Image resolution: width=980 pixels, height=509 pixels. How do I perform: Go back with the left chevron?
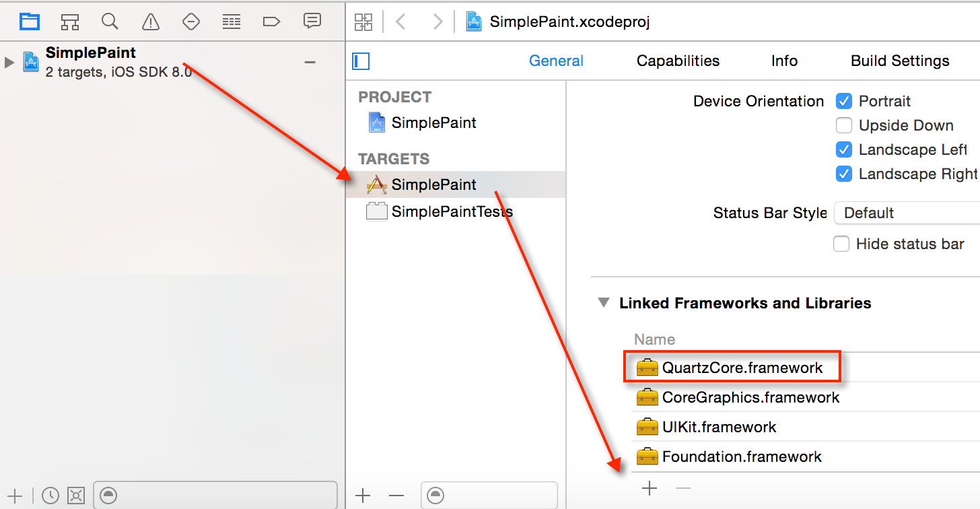tap(400, 22)
